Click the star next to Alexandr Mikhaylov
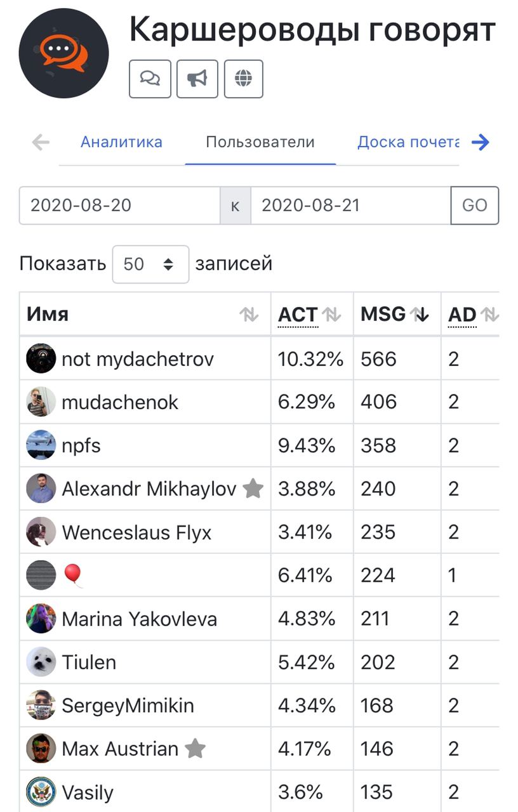518x812 pixels. point(253,488)
